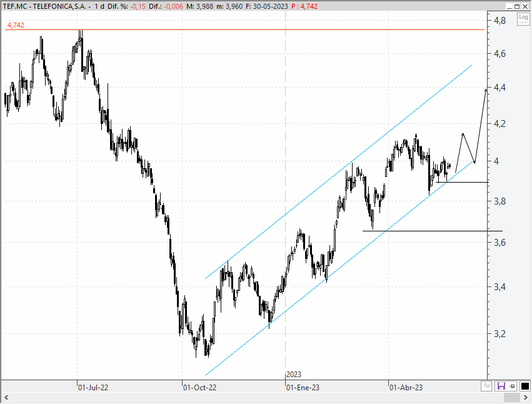Click the 01-Abr-23 date axis label
This screenshot has height=404, width=532.
[406, 387]
